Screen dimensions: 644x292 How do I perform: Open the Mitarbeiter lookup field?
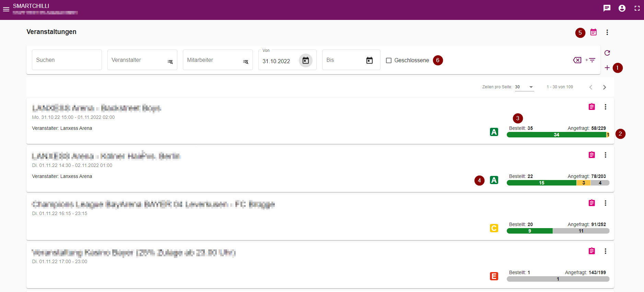tap(218, 60)
